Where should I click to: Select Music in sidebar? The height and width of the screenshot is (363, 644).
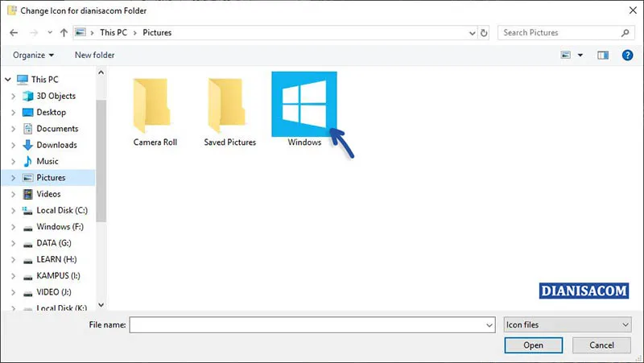click(x=47, y=162)
